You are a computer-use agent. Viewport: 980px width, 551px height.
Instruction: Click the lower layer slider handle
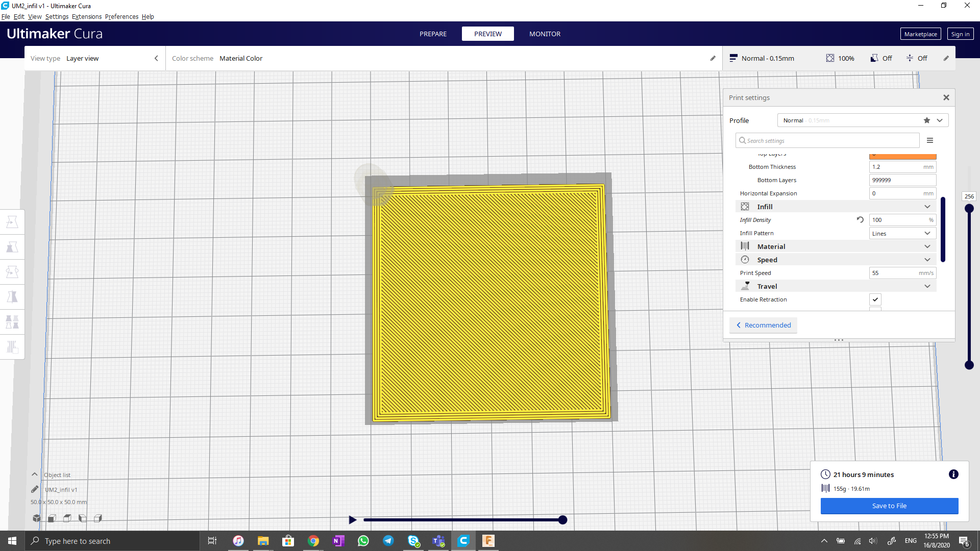969,365
